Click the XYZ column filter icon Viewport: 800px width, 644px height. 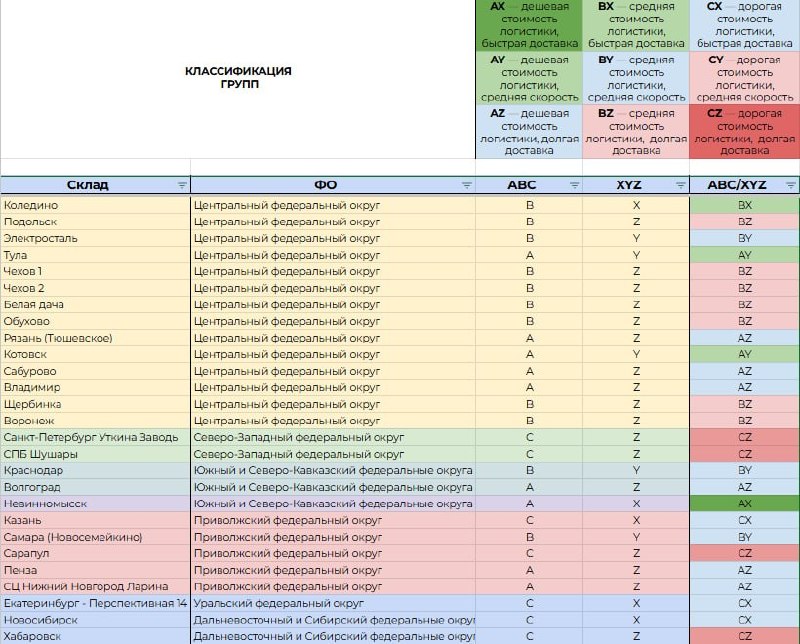coord(681,185)
